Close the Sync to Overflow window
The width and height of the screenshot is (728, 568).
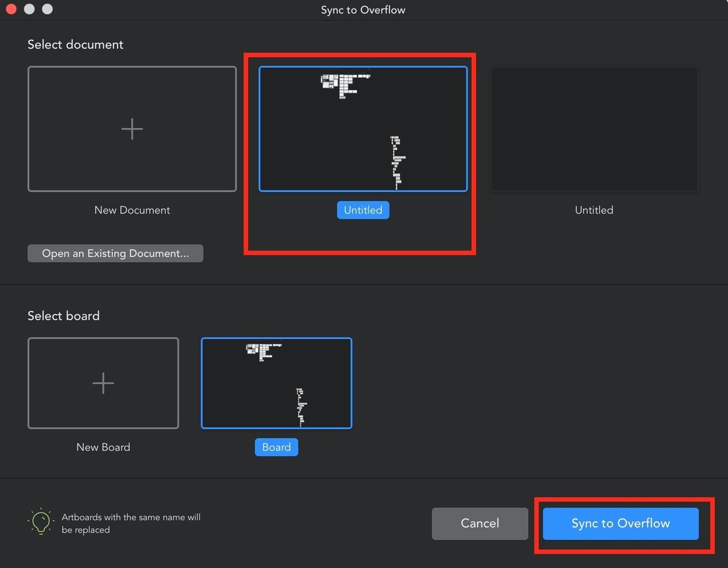[x=11, y=10]
